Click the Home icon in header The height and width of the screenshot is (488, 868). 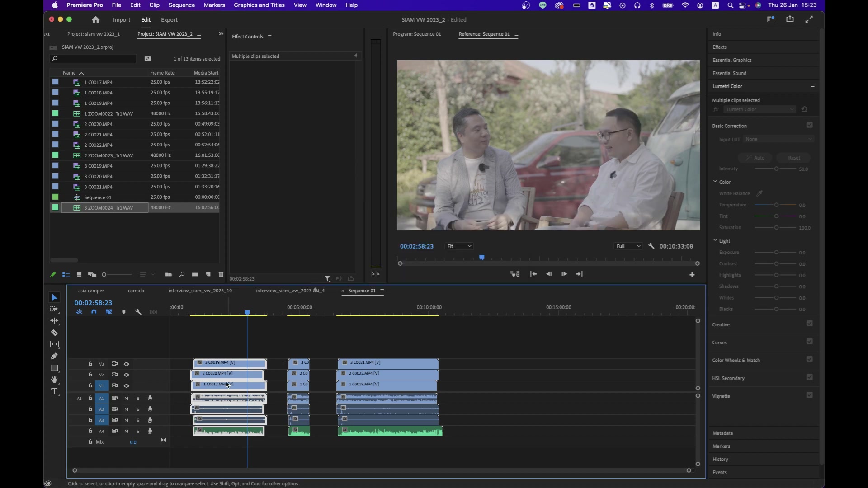click(95, 19)
